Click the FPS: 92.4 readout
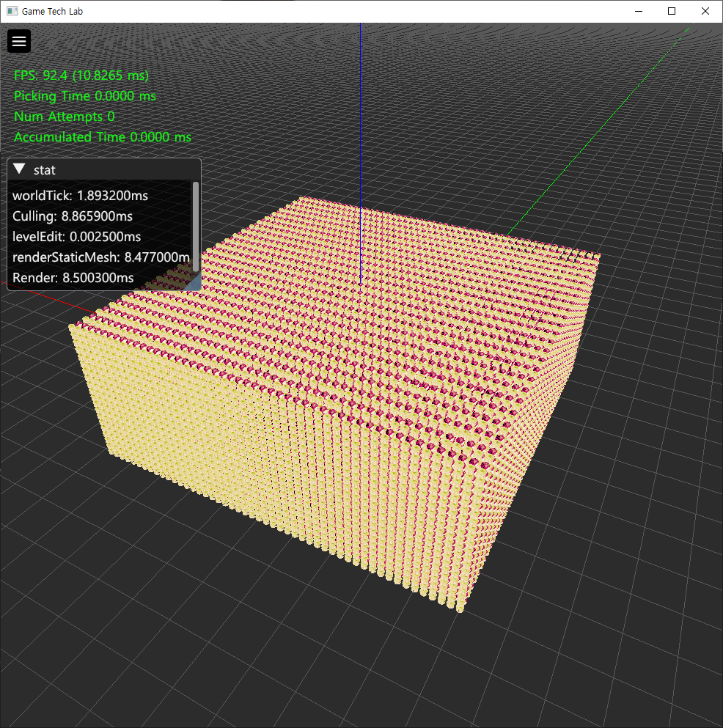Viewport: 723px width, 728px height. pos(81,76)
